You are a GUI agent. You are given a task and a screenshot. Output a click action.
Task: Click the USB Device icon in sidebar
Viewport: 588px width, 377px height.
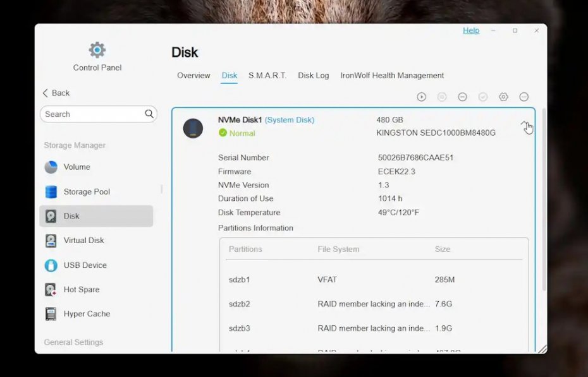(x=51, y=265)
